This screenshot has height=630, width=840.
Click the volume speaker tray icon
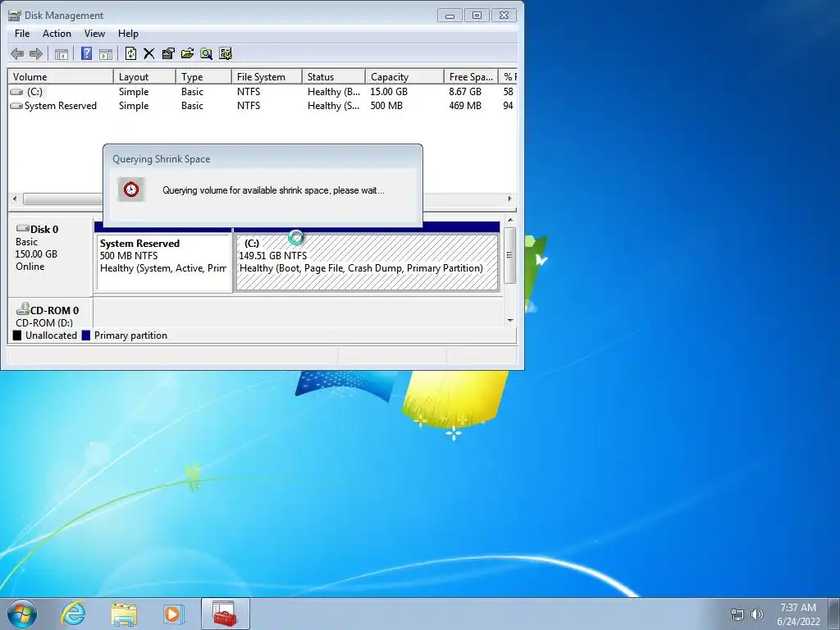click(x=756, y=614)
